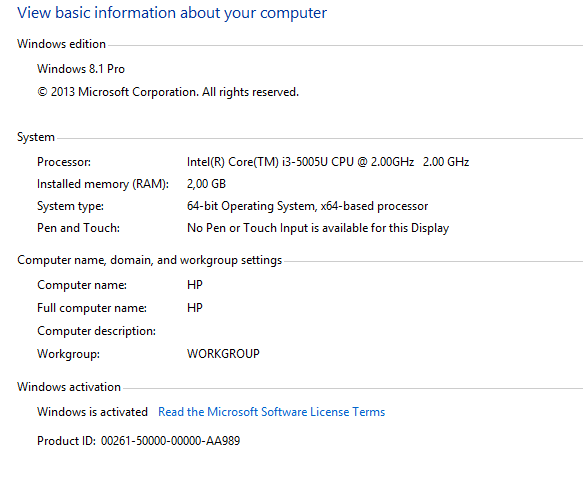Select the 'No Pen or Touch Input' value
Screen dimensions: 583x494
click(318, 228)
